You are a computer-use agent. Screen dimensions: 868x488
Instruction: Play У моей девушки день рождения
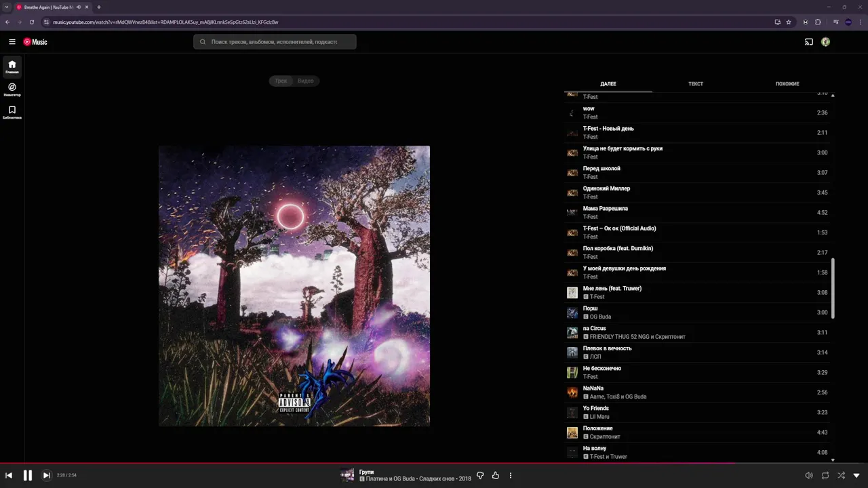coord(697,272)
